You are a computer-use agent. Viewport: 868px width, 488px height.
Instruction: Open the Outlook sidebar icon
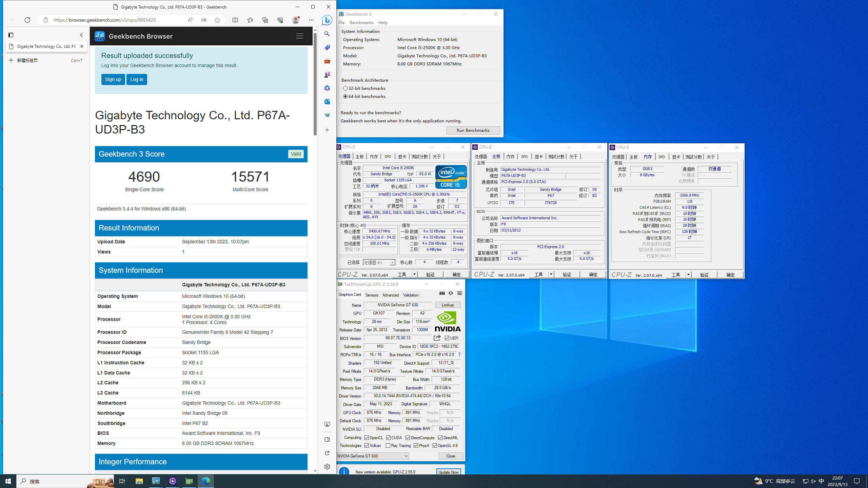click(x=327, y=102)
